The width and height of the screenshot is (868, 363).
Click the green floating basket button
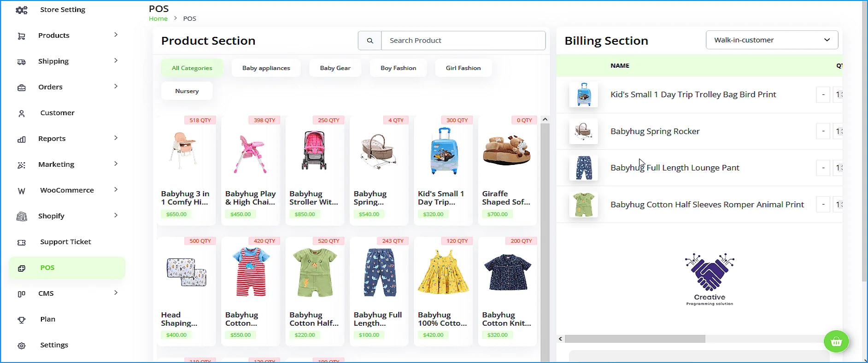tap(836, 341)
